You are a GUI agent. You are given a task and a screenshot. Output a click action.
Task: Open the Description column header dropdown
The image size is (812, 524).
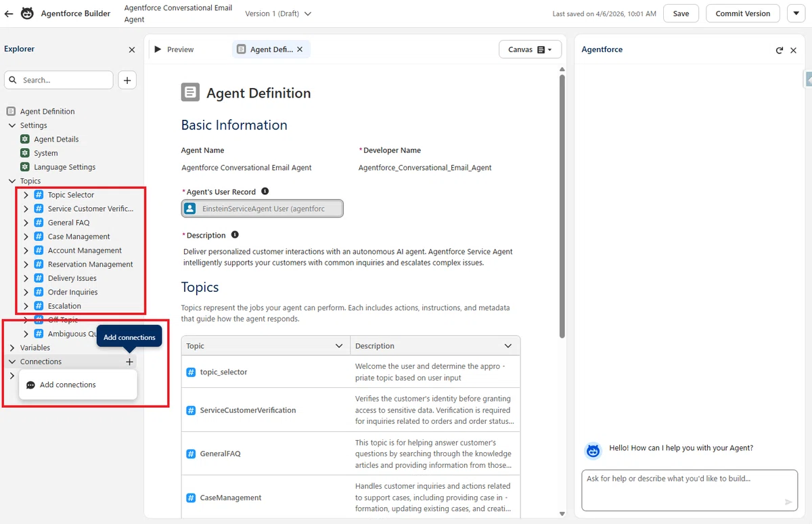[508, 346]
